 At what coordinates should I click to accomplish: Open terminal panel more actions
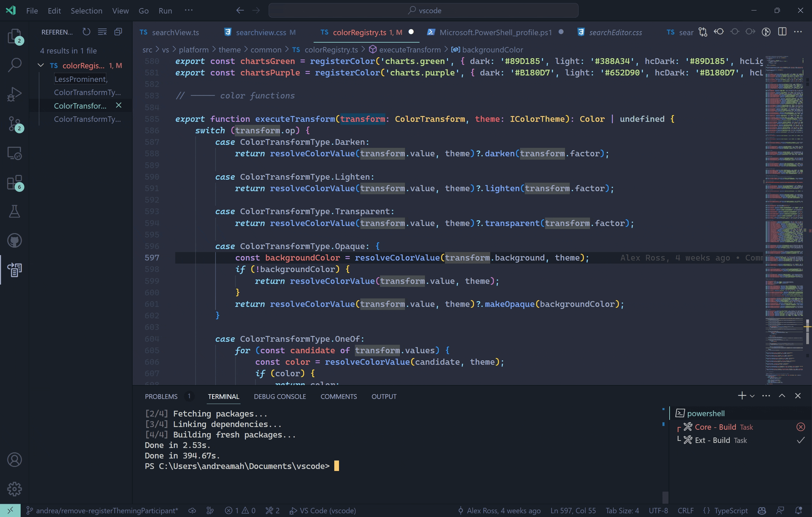tap(766, 396)
